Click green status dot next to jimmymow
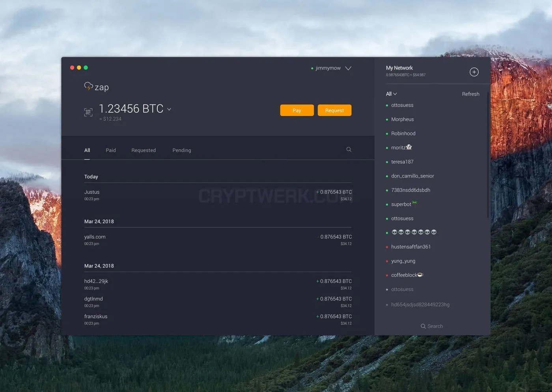Viewport: 552px width, 392px height. point(312,69)
